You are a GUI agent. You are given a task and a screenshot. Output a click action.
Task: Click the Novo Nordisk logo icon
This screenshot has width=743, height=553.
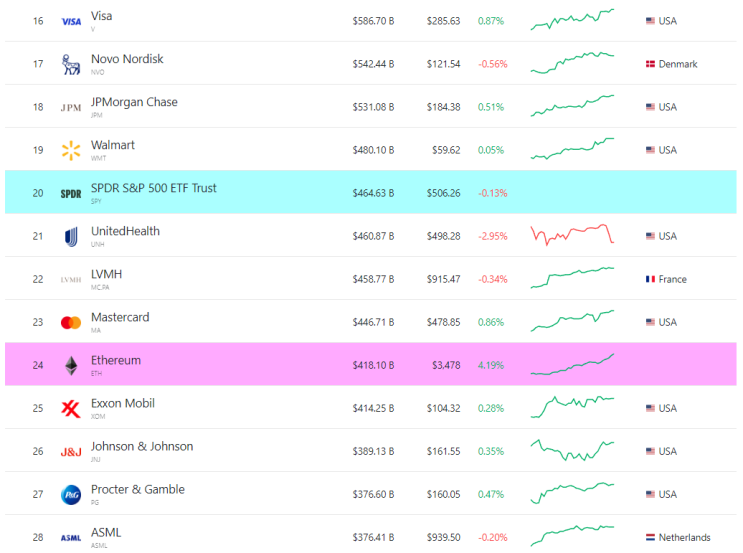point(71,64)
